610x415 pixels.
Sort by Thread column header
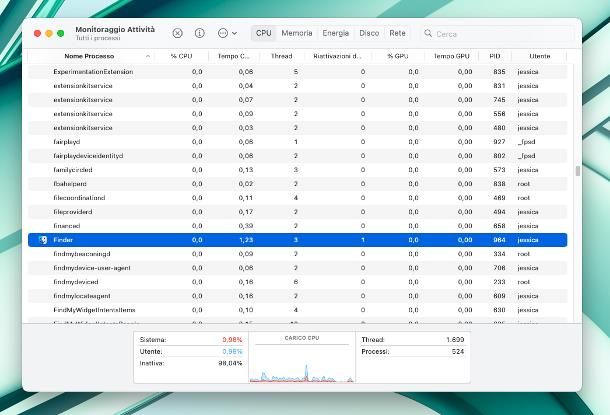tap(282, 56)
